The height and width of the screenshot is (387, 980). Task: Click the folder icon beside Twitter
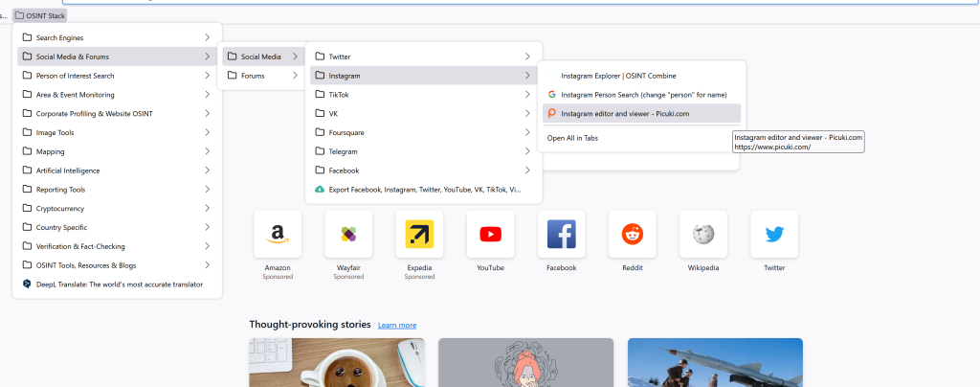tap(320, 57)
